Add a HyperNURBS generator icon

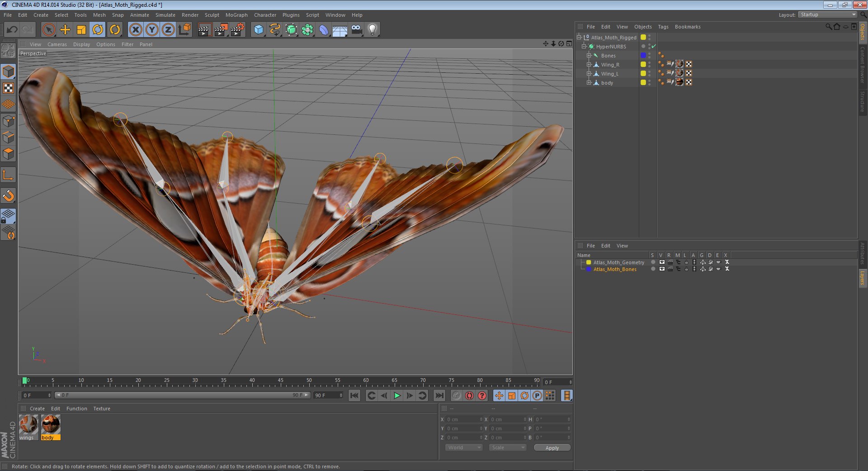292,30
